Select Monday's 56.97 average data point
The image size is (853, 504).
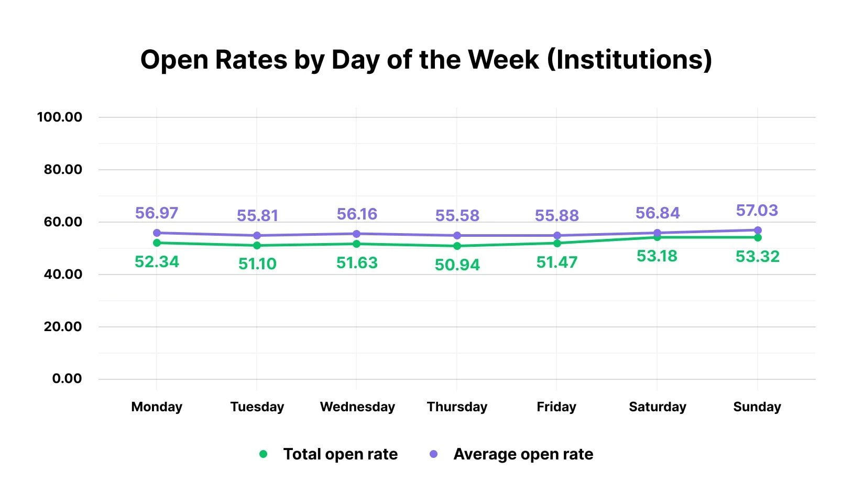[x=157, y=233]
